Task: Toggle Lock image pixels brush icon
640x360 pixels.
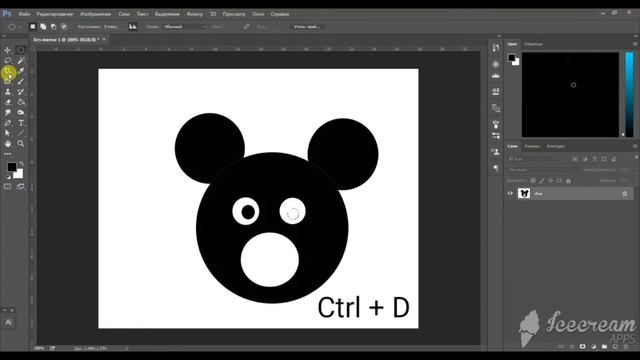Action: tap(542, 180)
